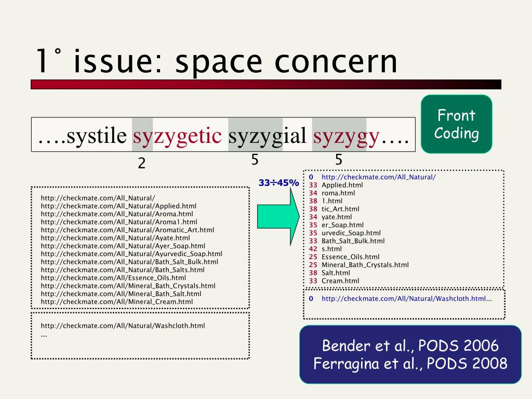Select the full URL ending in All_Natural/Applied.html

[118, 206]
